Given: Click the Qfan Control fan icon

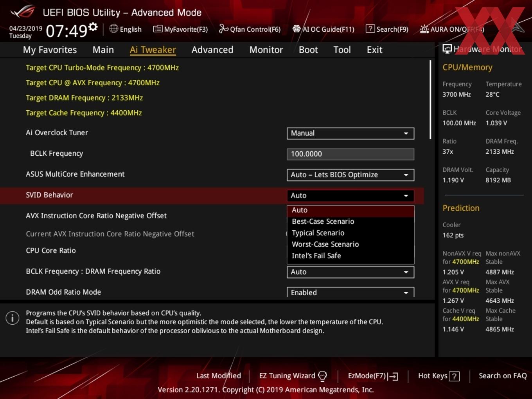Looking at the screenshot, I should 223,29.
